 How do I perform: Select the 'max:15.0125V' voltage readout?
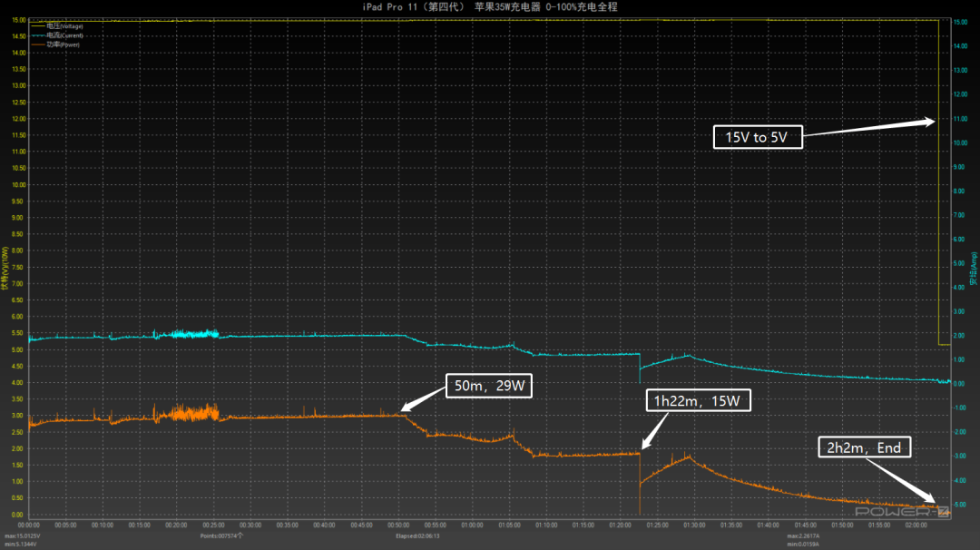point(23,536)
